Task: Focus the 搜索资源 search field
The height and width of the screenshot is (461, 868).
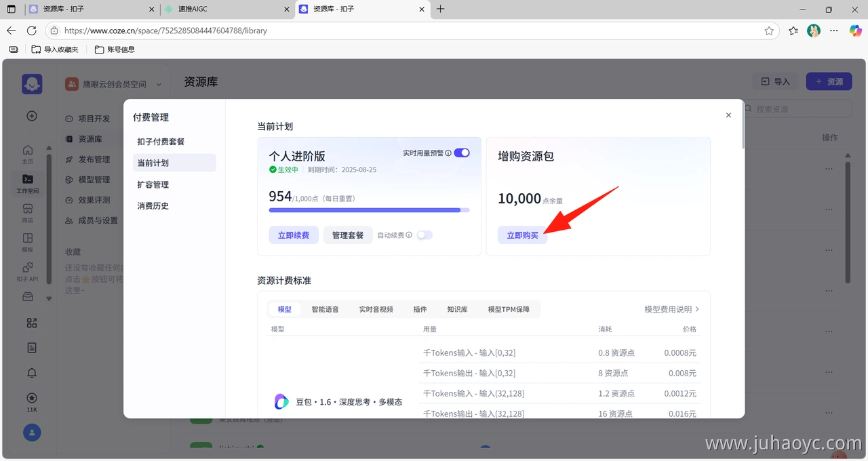Action: click(x=798, y=108)
